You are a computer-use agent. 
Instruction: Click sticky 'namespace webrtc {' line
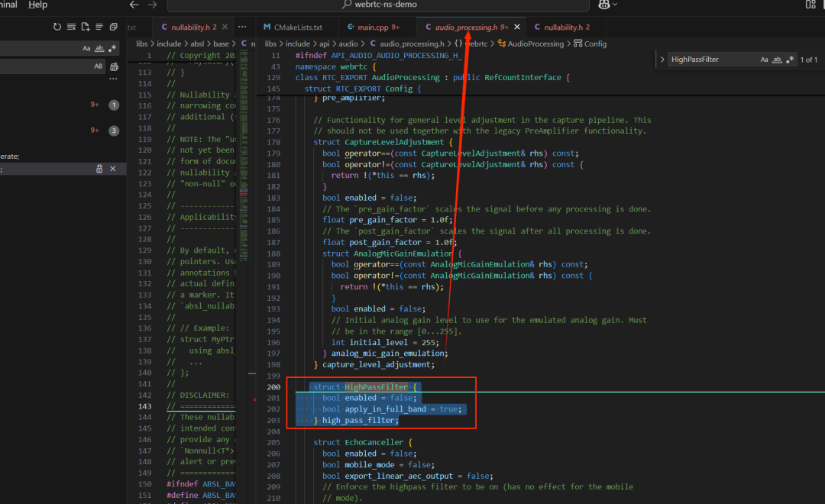tap(335, 66)
